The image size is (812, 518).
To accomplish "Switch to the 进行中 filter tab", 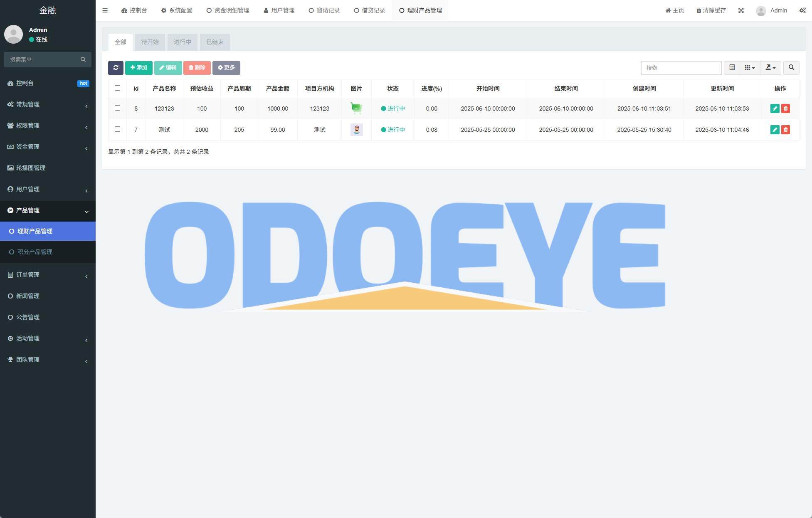I will click(x=182, y=42).
